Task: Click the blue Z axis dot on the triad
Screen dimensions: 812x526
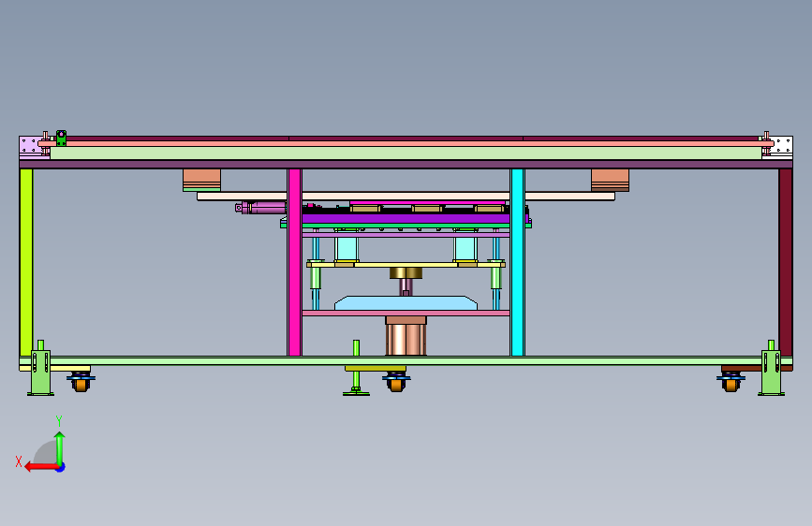Action: pyautogui.click(x=61, y=467)
